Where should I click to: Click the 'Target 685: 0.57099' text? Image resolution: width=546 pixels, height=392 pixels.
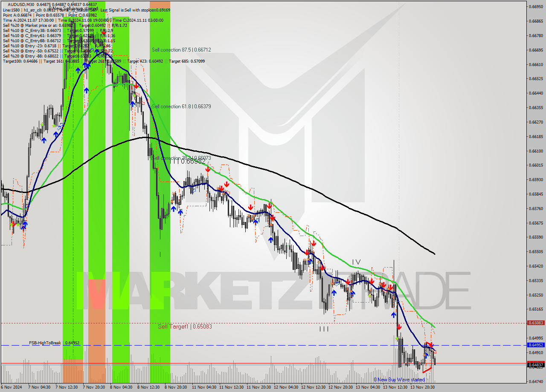click(187, 61)
